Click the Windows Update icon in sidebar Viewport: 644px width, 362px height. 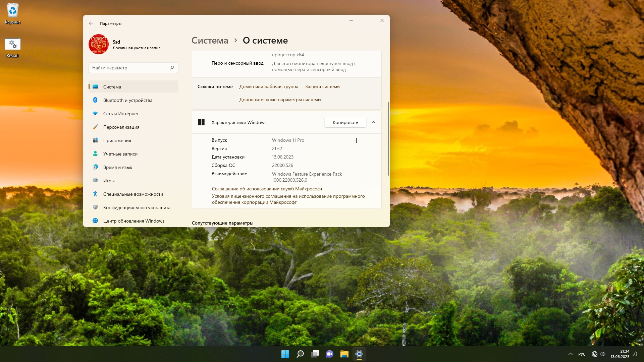95,221
